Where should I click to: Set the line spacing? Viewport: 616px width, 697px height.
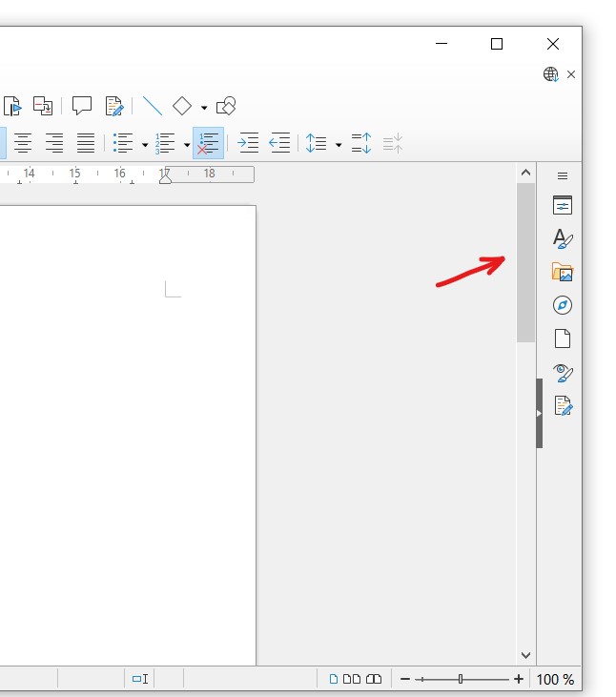pos(316,143)
